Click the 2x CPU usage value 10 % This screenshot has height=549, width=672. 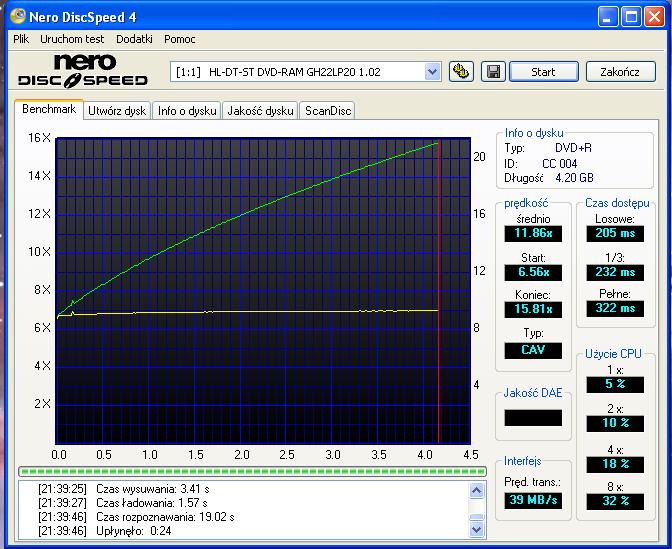click(x=615, y=423)
